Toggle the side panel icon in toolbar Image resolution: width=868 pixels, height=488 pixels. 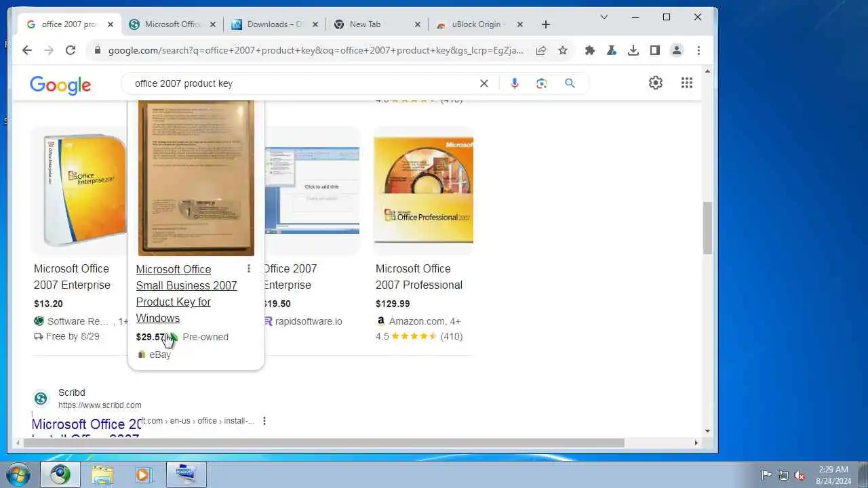(655, 50)
